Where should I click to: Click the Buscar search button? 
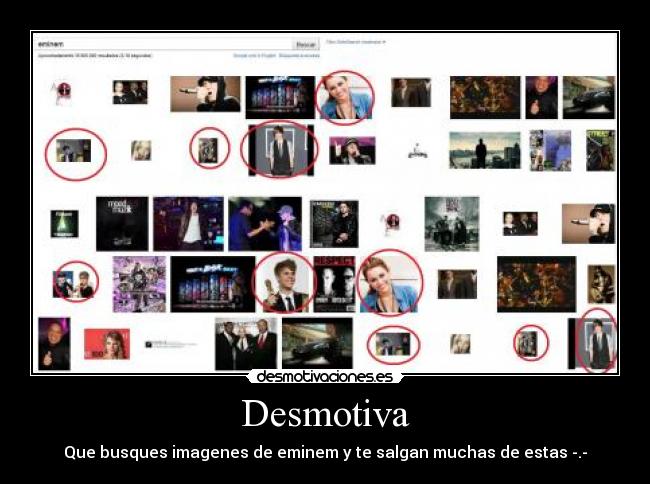coord(306,44)
